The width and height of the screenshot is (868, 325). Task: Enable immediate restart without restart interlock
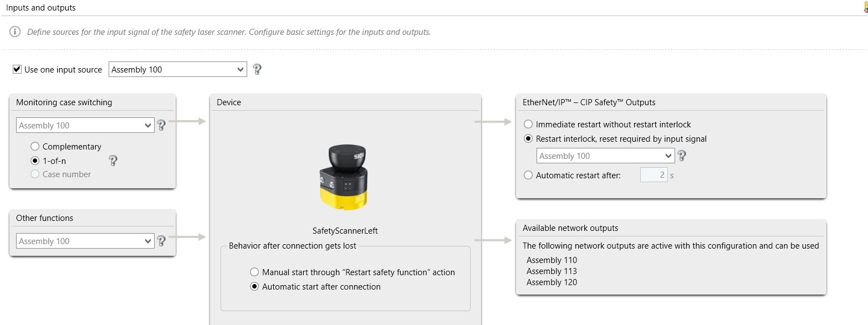point(528,125)
